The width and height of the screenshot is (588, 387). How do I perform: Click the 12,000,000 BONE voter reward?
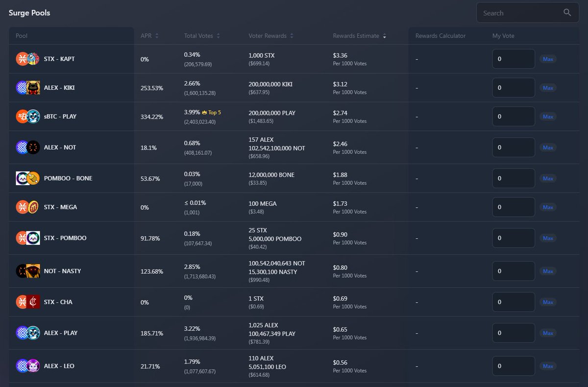[271, 174]
